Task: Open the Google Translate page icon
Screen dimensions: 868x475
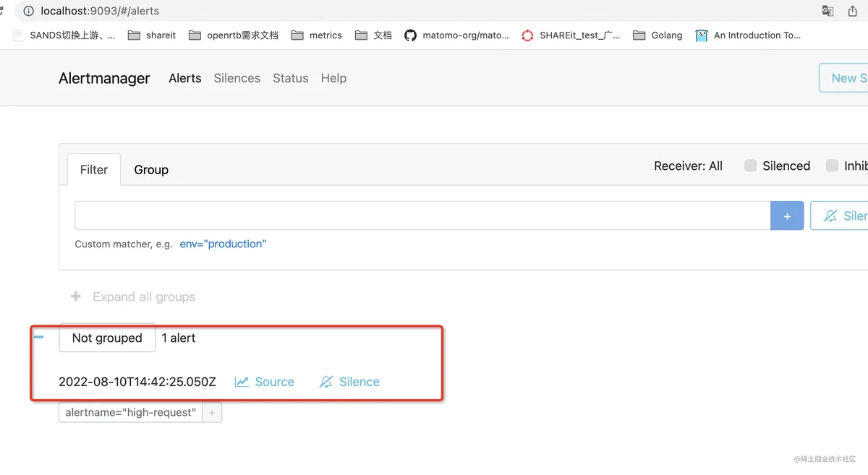Action: 827,11
